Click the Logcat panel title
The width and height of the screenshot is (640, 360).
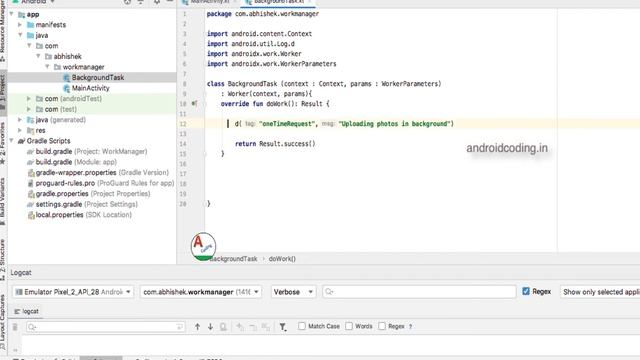point(21,273)
